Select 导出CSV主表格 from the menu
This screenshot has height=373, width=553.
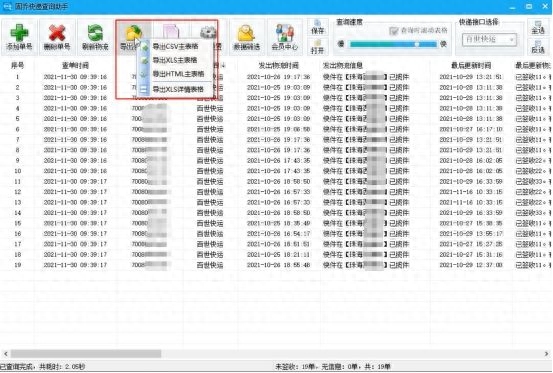(175, 46)
